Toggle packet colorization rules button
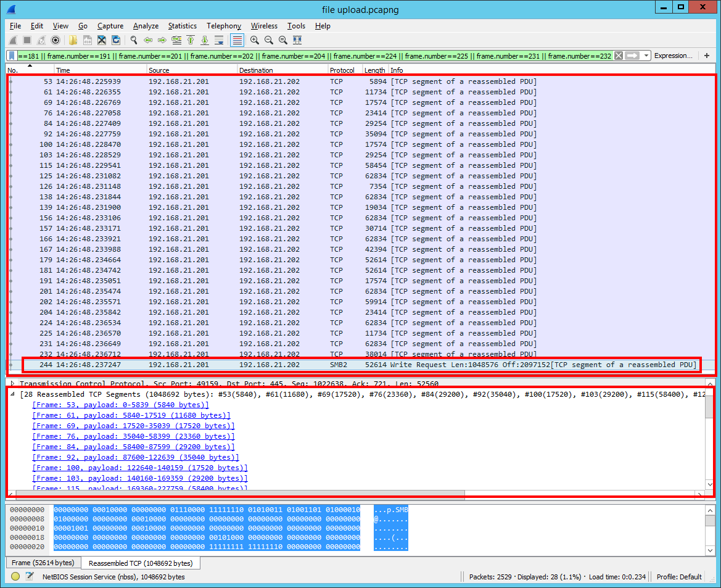Screen dimensions: 721x588 (237, 41)
